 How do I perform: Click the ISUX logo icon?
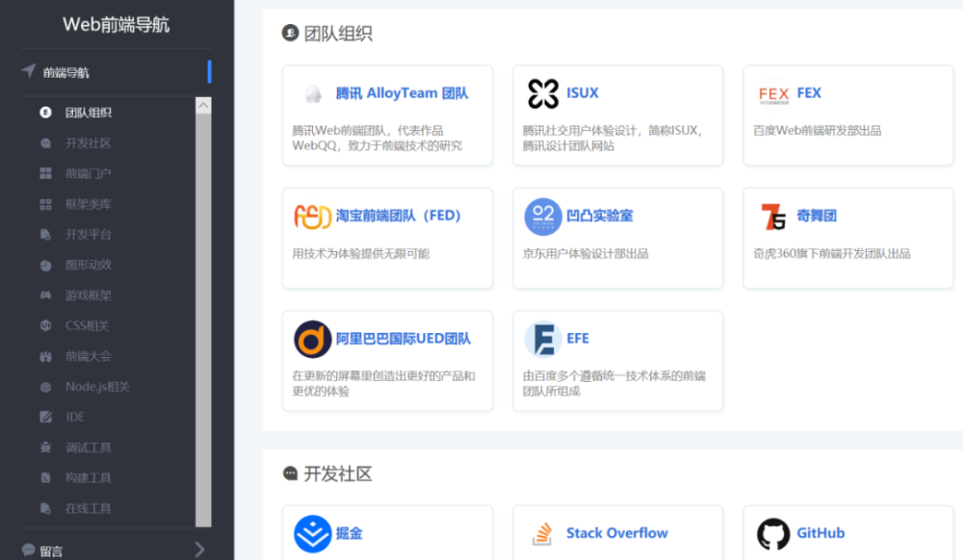click(543, 94)
